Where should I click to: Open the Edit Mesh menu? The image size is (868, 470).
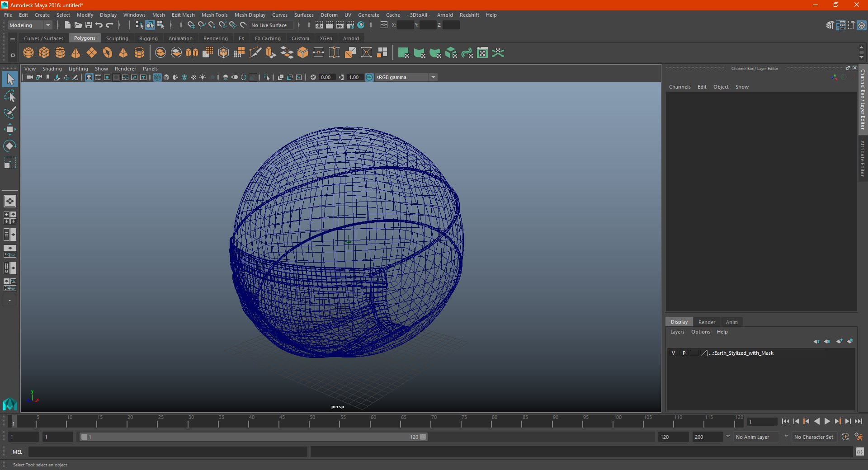[x=183, y=15]
